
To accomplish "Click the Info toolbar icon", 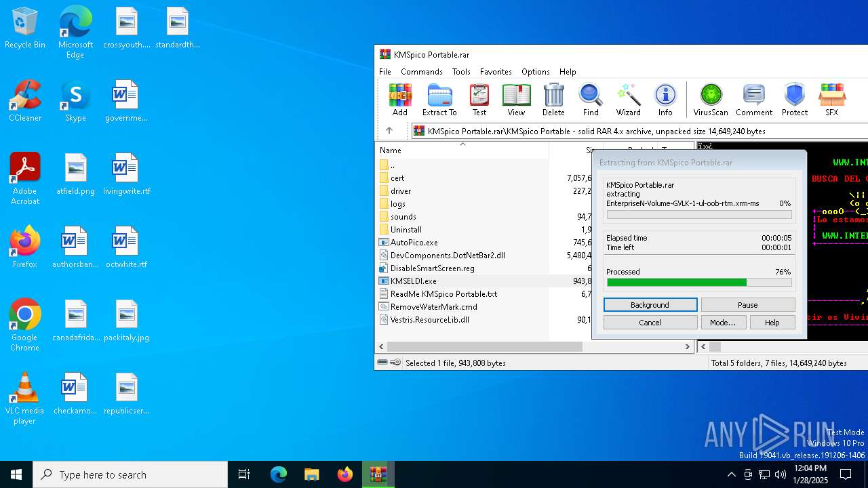I will click(x=665, y=100).
